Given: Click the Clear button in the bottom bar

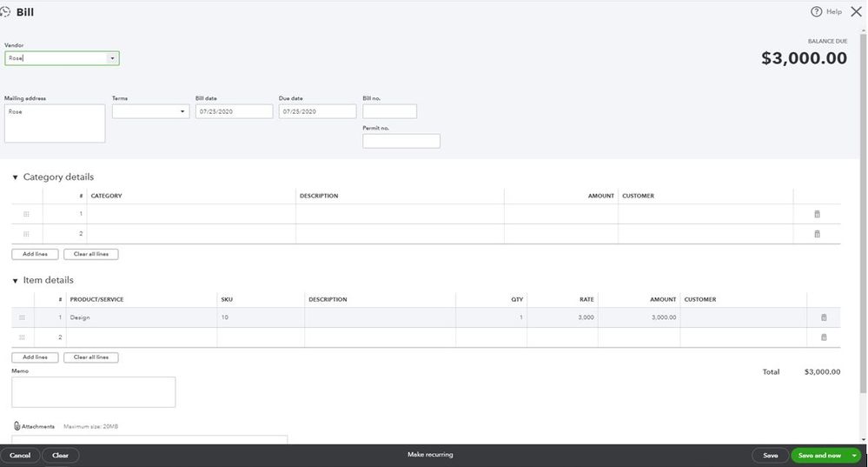Looking at the screenshot, I should pyautogui.click(x=60, y=456).
